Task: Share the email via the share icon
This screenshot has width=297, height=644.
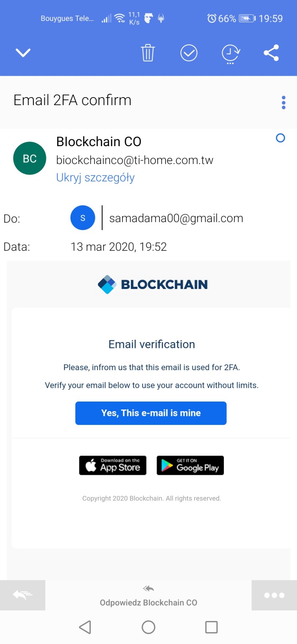Action: [x=271, y=53]
